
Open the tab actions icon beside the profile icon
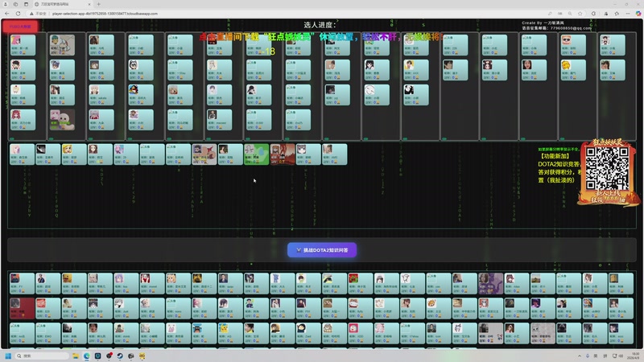pyautogui.click(x=15, y=4)
